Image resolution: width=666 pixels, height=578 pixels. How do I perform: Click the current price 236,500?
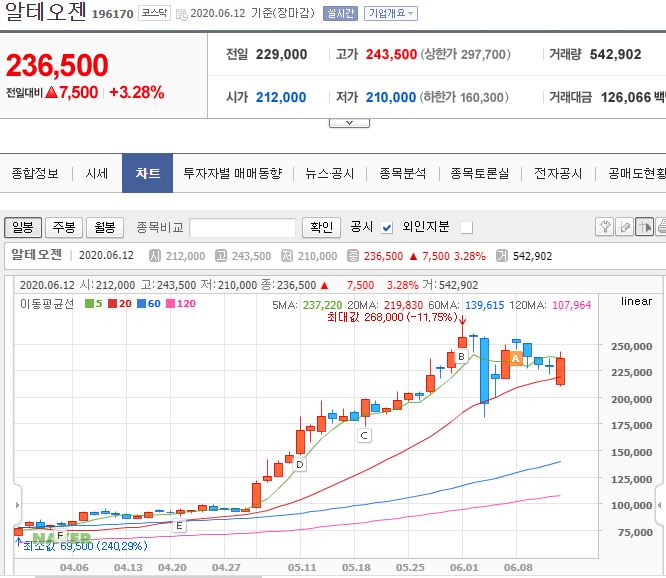[57, 65]
